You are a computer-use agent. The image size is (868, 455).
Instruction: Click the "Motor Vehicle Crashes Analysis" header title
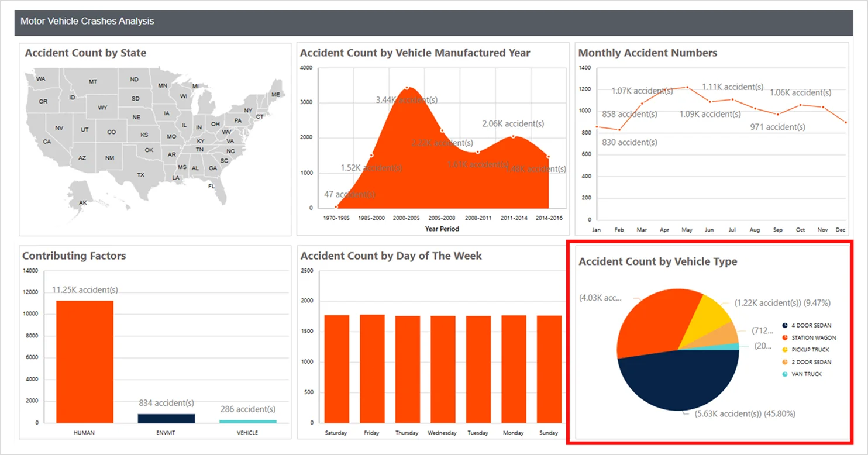pyautogui.click(x=87, y=21)
